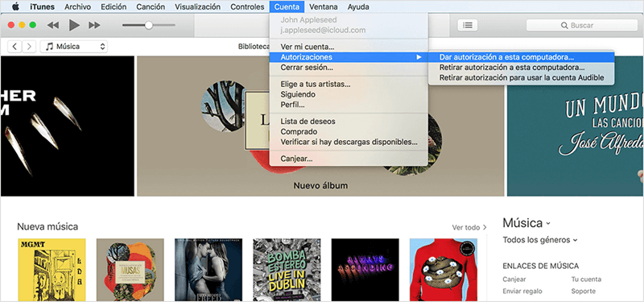This screenshot has width=644, height=302.
Task: Open the Ayuda menu
Action: pyautogui.click(x=358, y=6)
